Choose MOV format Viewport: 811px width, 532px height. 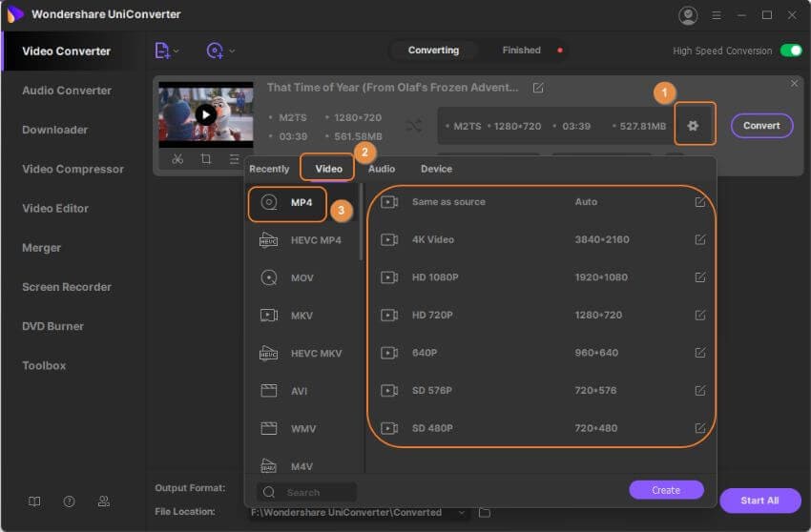pyautogui.click(x=302, y=278)
